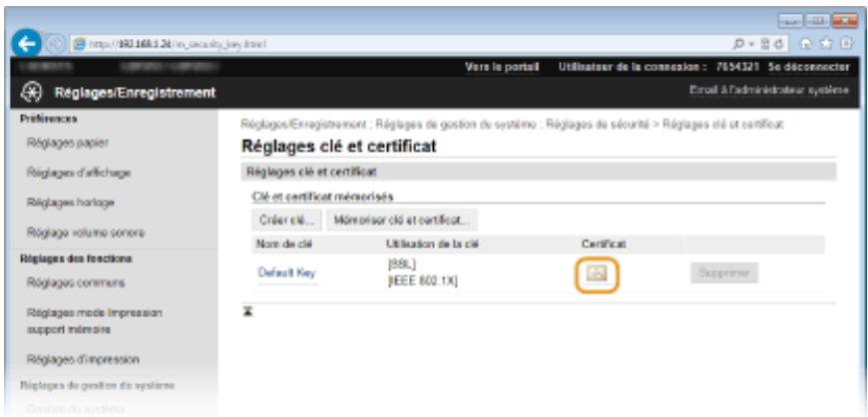Image resolution: width=868 pixels, height=417 pixels.
Task: Minimize the browser window
Action: click(x=789, y=22)
